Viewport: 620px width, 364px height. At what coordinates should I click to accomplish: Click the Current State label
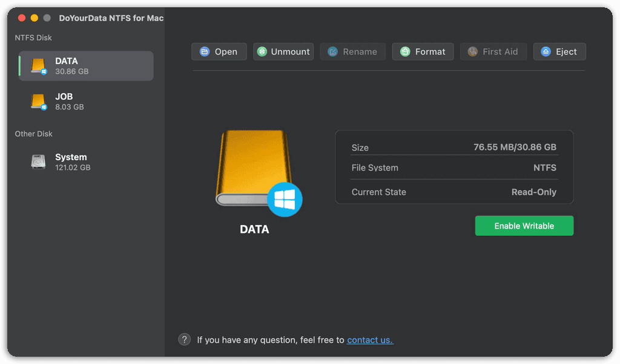(x=379, y=192)
